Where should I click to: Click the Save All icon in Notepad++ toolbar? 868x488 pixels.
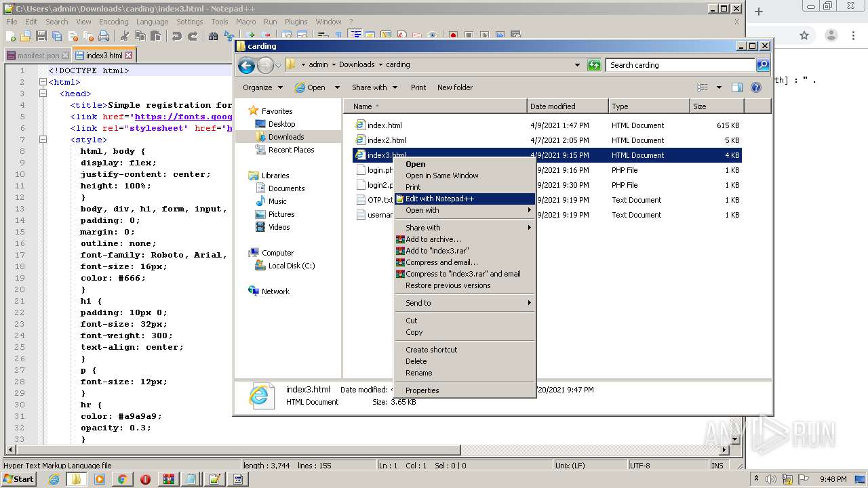56,35
